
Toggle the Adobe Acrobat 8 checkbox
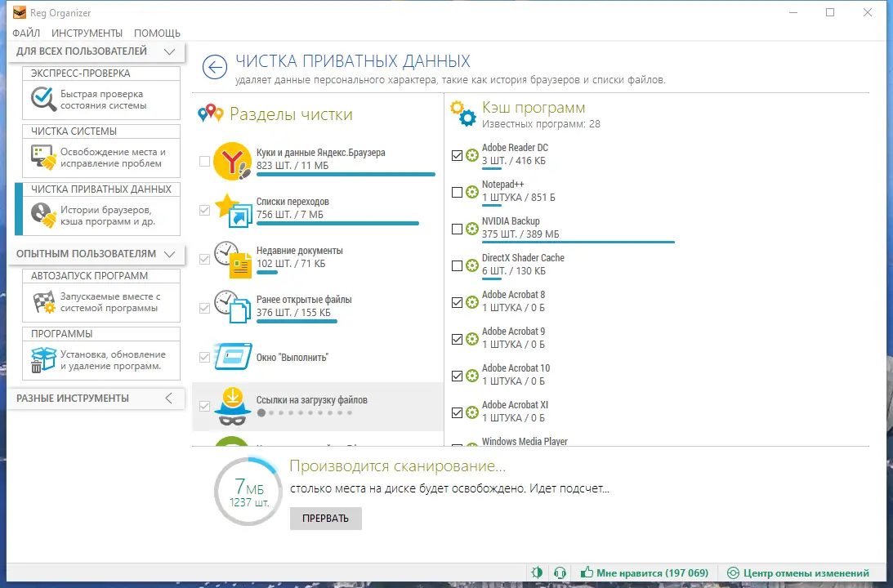(x=457, y=302)
